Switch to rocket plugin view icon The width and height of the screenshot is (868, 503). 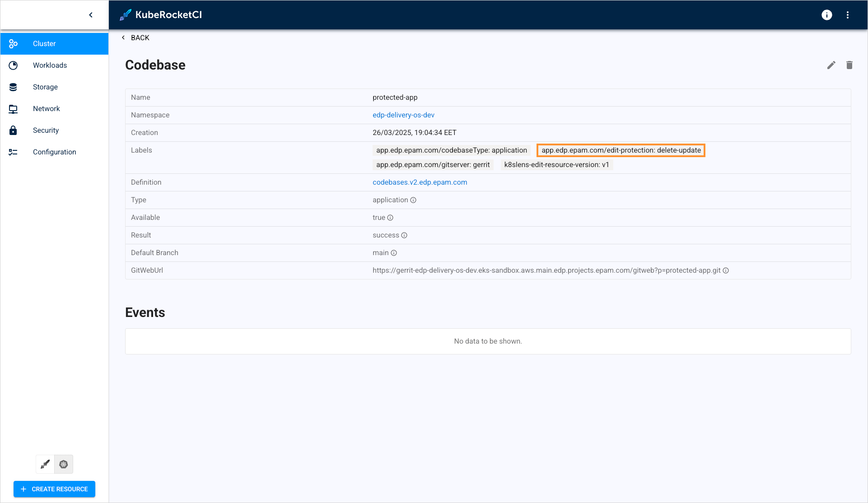click(x=45, y=464)
